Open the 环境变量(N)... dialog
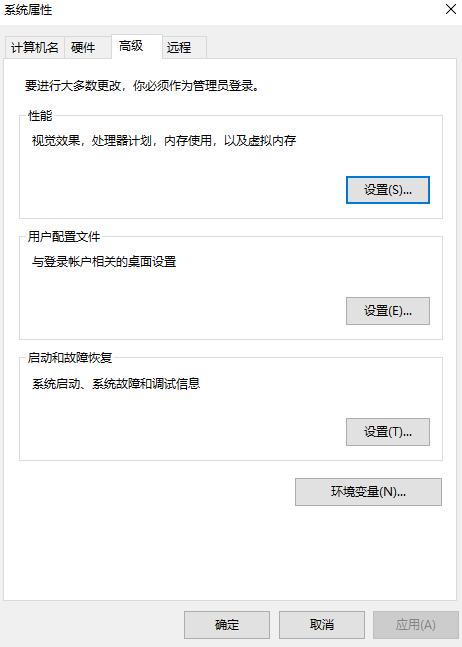Viewport: 462px width, 647px height. [x=368, y=492]
